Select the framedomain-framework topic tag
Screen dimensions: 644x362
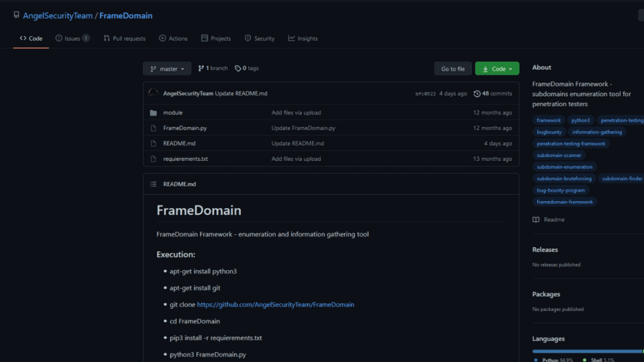(565, 202)
